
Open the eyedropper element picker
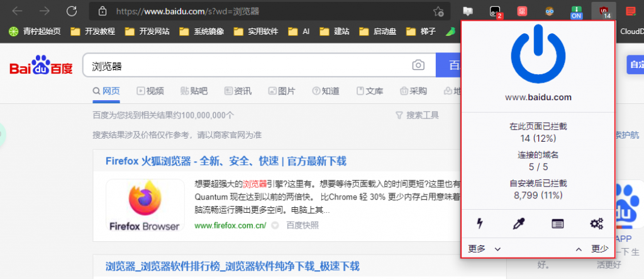[x=519, y=223]
